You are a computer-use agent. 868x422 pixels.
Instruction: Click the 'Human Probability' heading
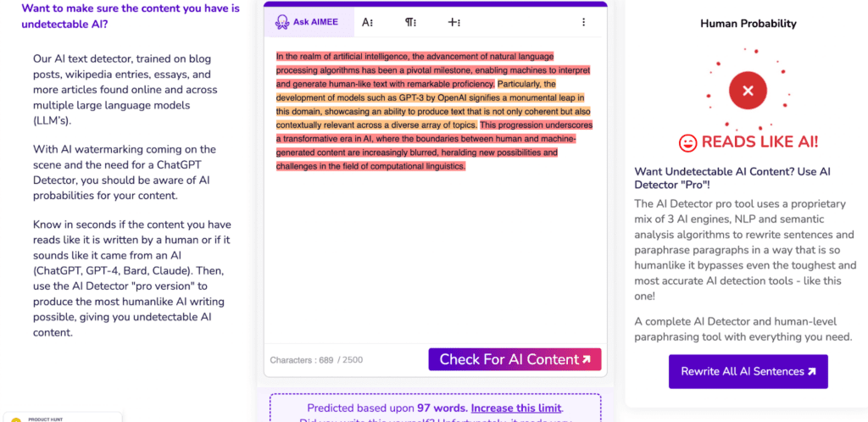748,24
